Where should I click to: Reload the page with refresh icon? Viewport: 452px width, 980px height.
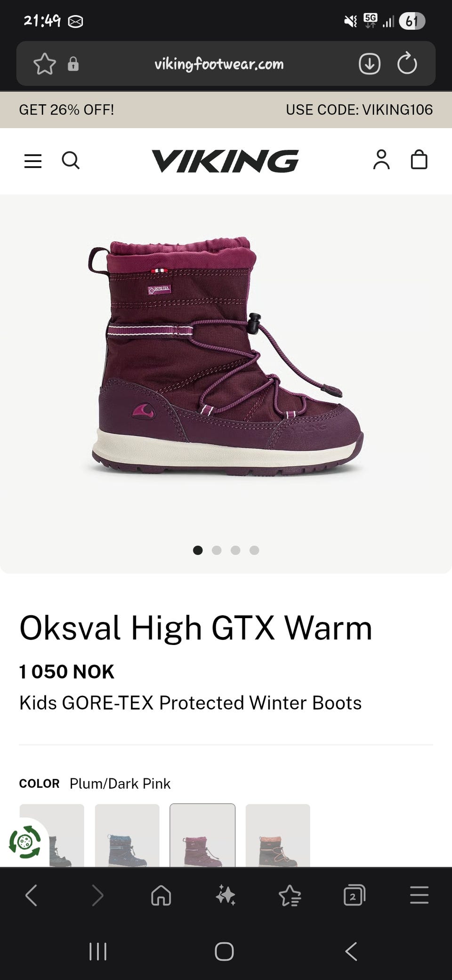[x=407, y=64]
